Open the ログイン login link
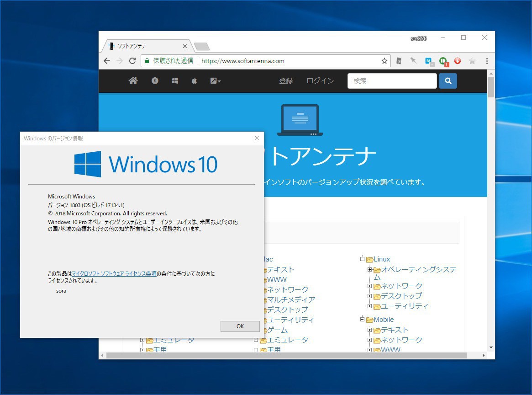532x395 pixels. coord(320,81)
